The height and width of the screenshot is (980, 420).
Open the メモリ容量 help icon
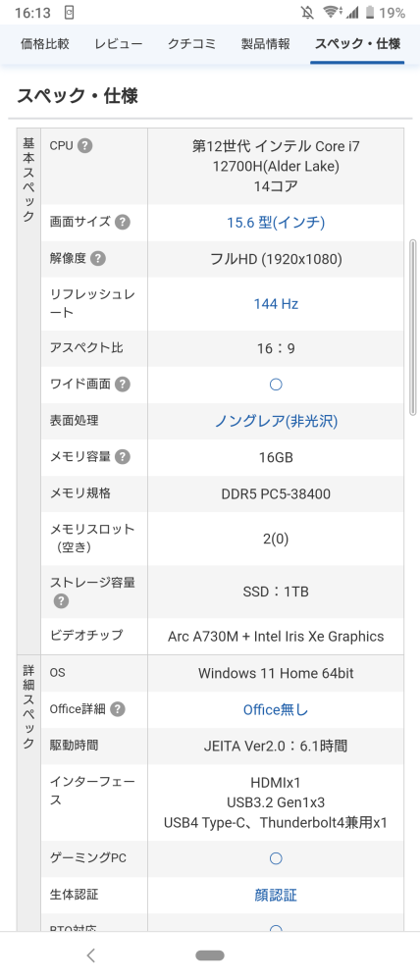pyautogui.click(x=123, y=457)
